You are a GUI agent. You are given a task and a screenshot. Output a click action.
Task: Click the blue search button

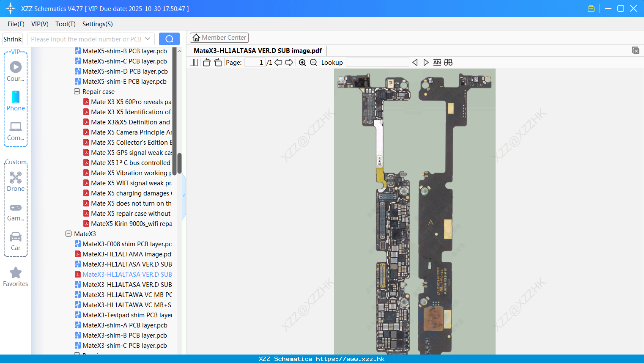169,39
